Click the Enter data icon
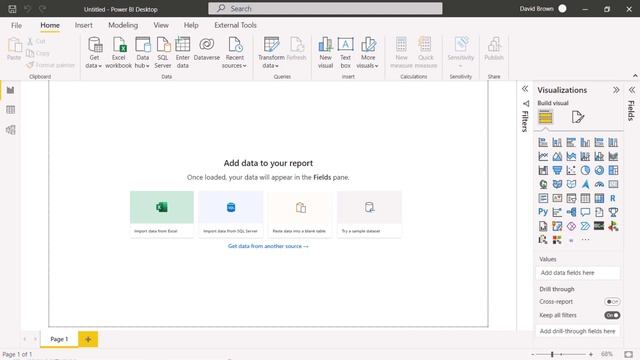640x360 pixels. [x=182, y=44]
